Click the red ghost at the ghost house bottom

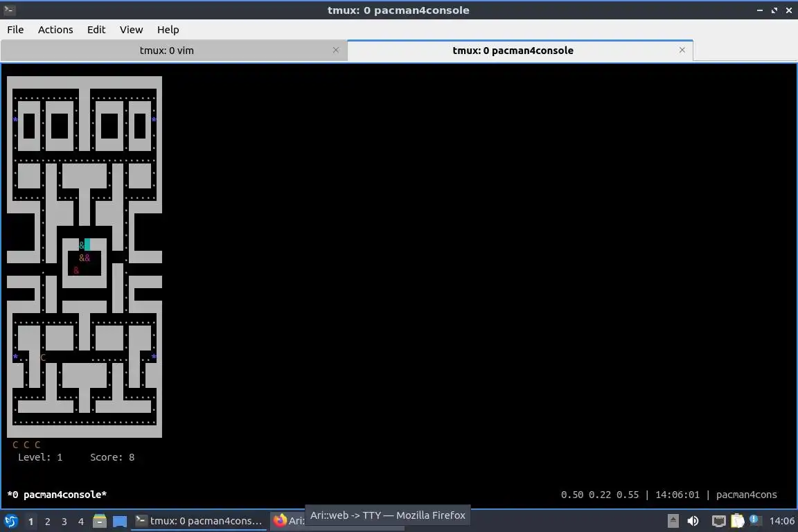(x=76, y=270)
